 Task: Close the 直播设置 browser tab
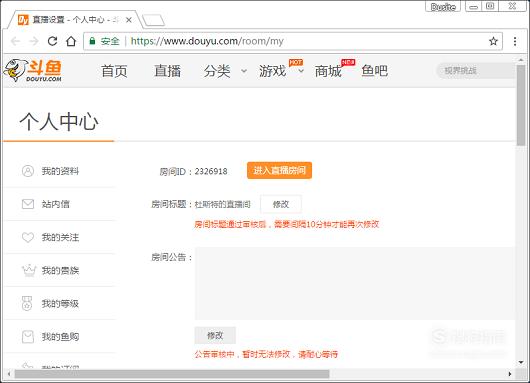point(129,20)
